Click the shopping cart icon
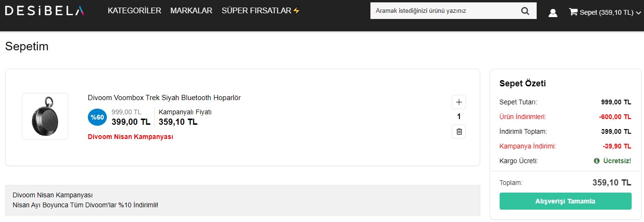This screenshot has height=222, width=644. point(573,12)
